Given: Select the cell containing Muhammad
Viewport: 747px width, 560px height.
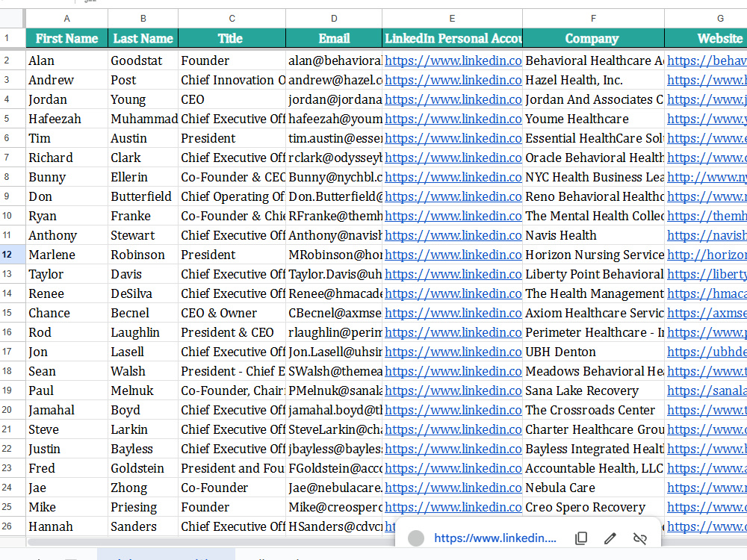Looking at the screenshot, I should pos(143,119).
